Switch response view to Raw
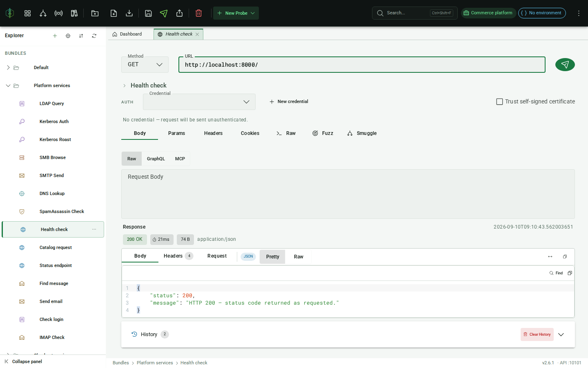The image size is (588, 368). (x=298, y=257)
